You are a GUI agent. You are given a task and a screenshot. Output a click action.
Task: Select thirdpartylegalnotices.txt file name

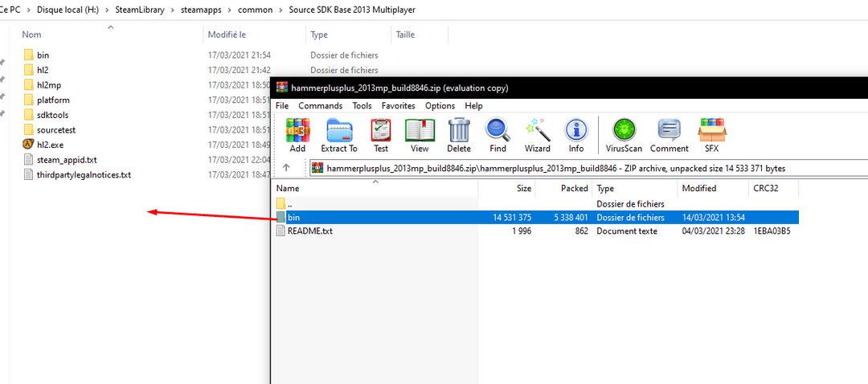coord(84,174)
